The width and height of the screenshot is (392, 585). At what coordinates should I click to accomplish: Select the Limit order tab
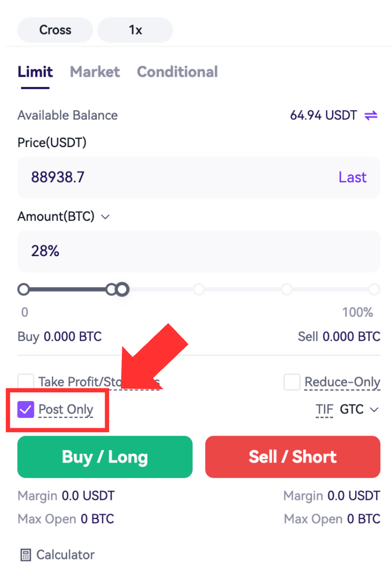[x=35, y=72]
